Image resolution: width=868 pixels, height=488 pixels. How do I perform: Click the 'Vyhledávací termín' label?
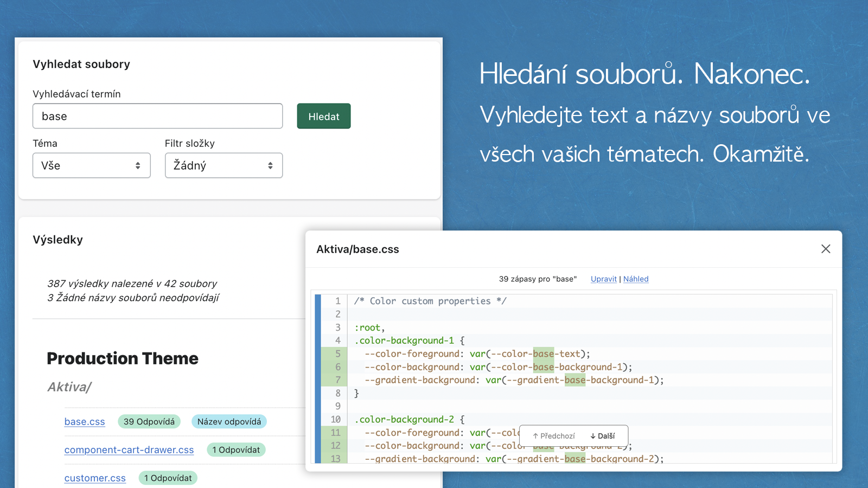[x=76, y=94]
